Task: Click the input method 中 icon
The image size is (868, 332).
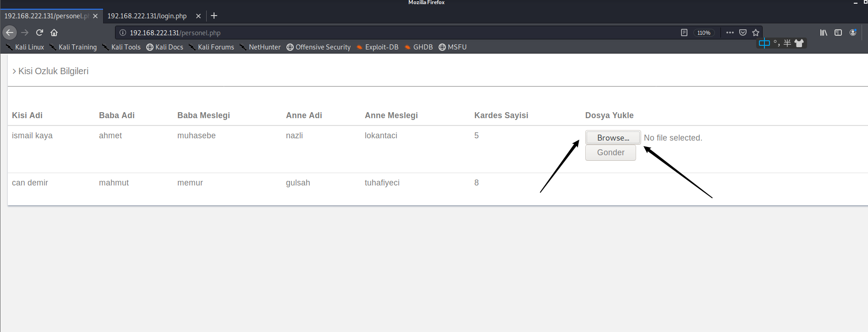Action: (764, 43)
